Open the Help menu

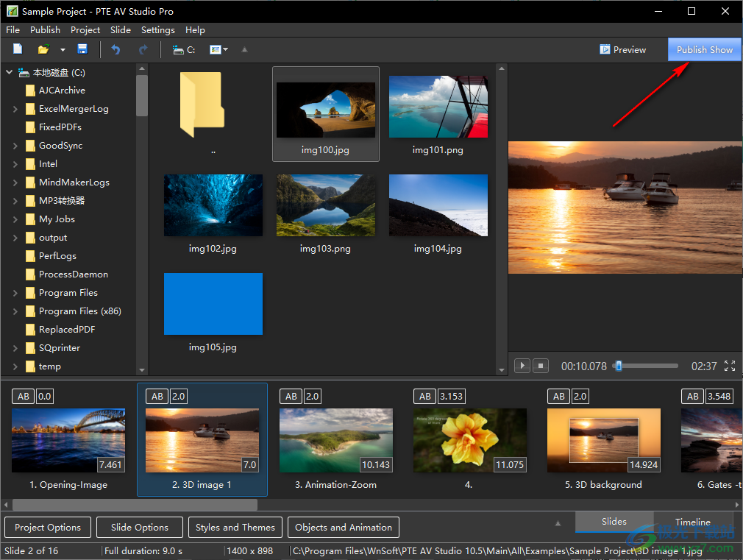(195, 30)
